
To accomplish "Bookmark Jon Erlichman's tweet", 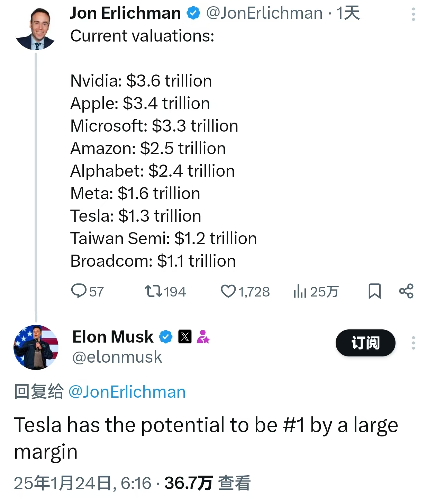I will (374, 291).
